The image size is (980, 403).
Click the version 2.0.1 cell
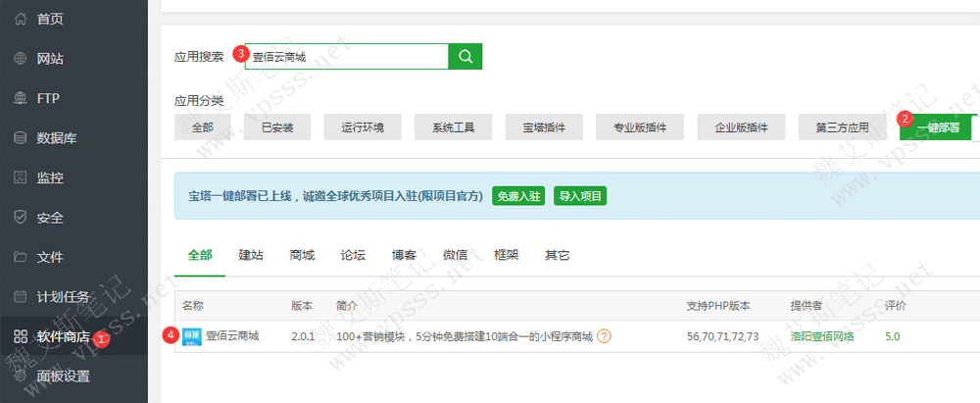pos(303,336)
